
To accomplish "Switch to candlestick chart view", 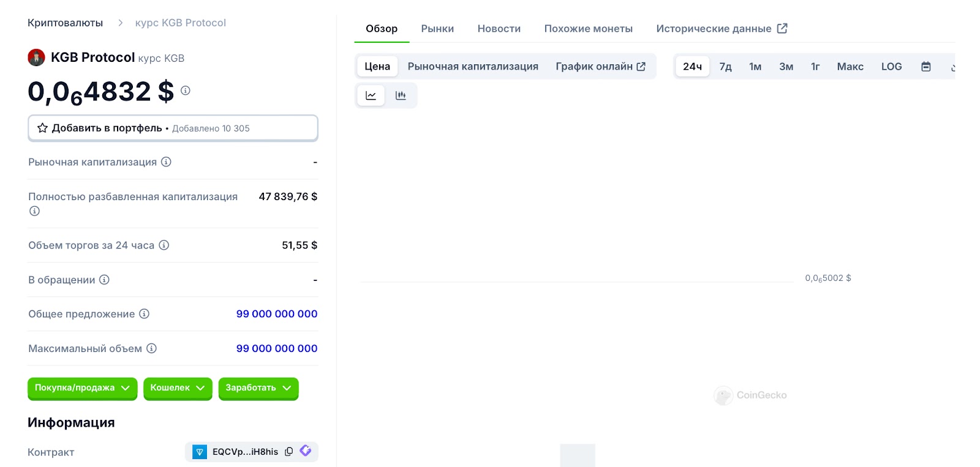I will tap(401, 95).
